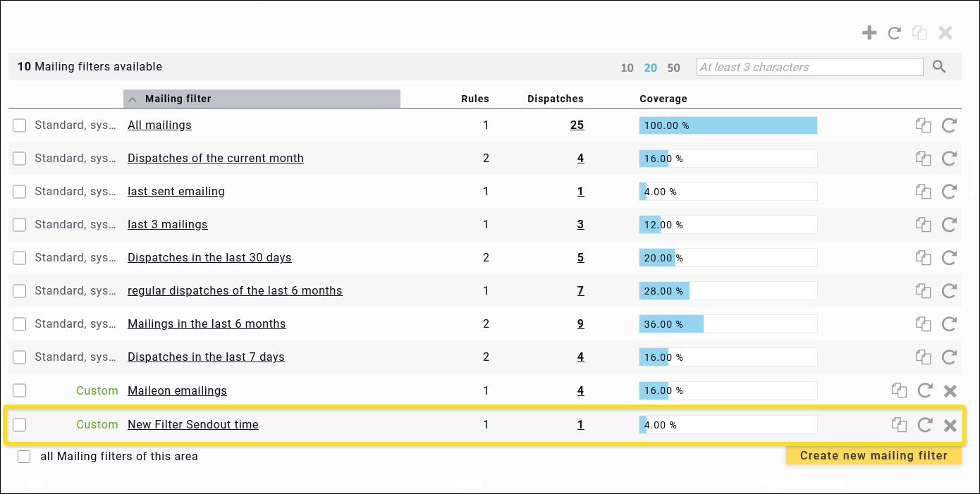Click the Create new mailing filter button

(x=874, y=455)
